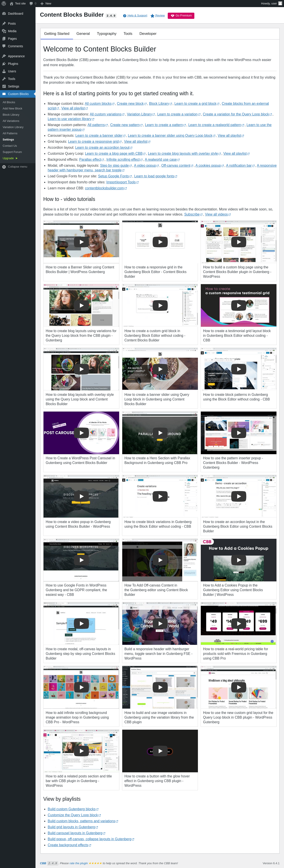Open Learn to create an accordion layout
The image size is (284, 868).
103,148
